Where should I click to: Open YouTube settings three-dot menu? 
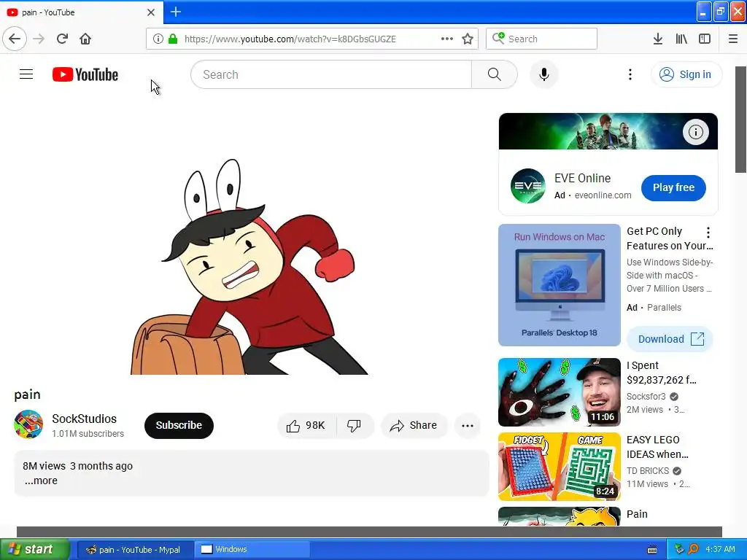(x=630, y=74)
